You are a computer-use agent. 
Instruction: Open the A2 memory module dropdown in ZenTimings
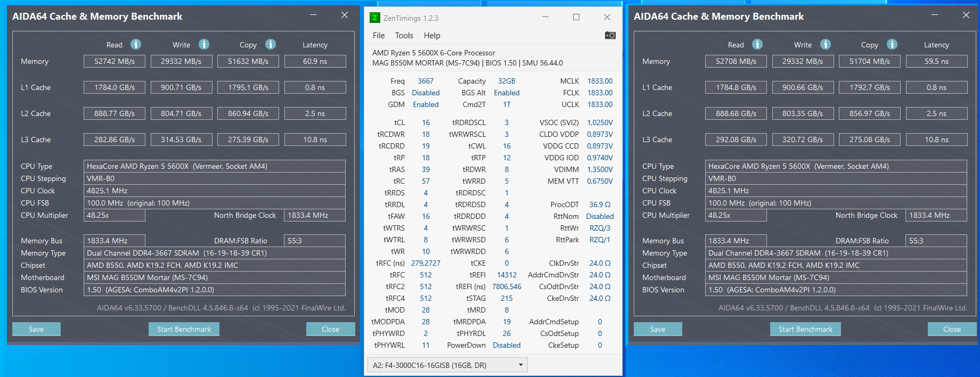(447, 365)
